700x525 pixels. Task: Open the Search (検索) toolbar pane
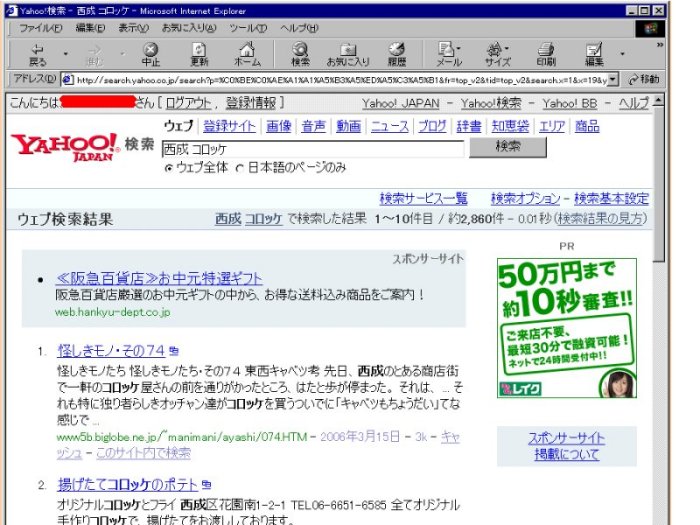[x=300, y=51]
